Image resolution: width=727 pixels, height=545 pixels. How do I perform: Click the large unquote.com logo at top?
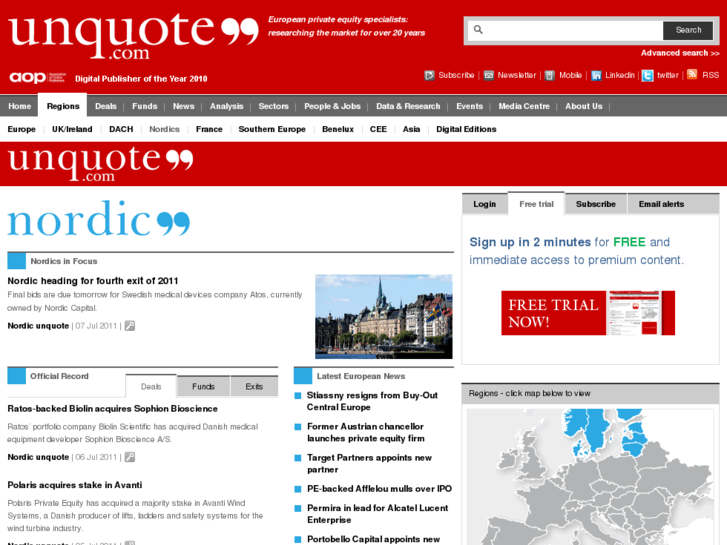[134, 35]
